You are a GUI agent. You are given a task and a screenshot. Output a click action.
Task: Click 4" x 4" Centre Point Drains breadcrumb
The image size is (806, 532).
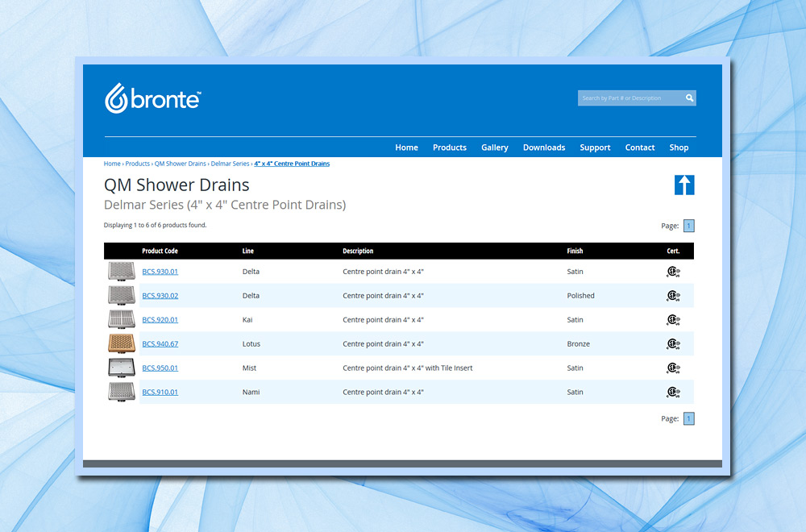click(292, 164)
